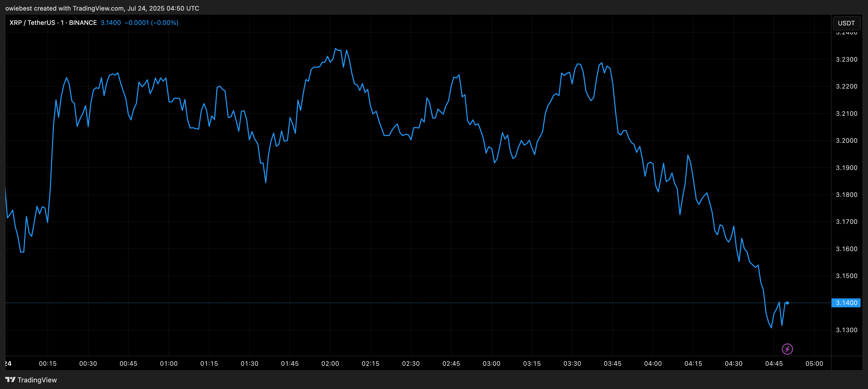
Task: Click the 05:00 time axis label
Action: [x=814, y=363]
